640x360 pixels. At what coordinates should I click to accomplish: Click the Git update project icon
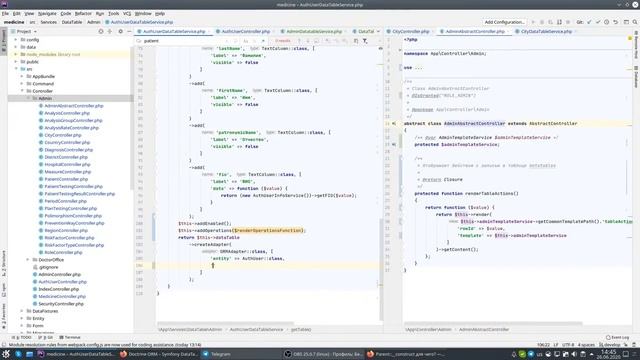[x=589, y=22]
